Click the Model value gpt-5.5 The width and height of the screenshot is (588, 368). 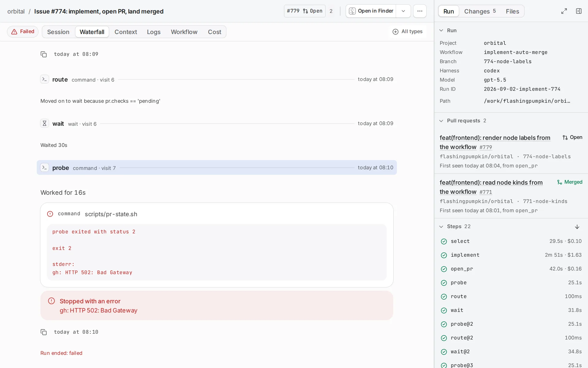(495, 80)
